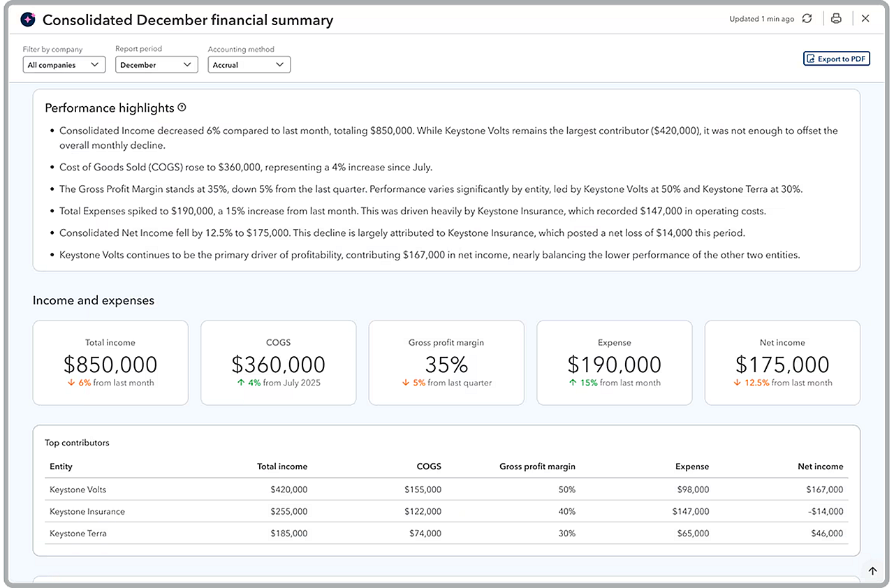Click the scroll-to-top arrow button
The width and height of the screenshot is (894, 588).
(872, 571)
